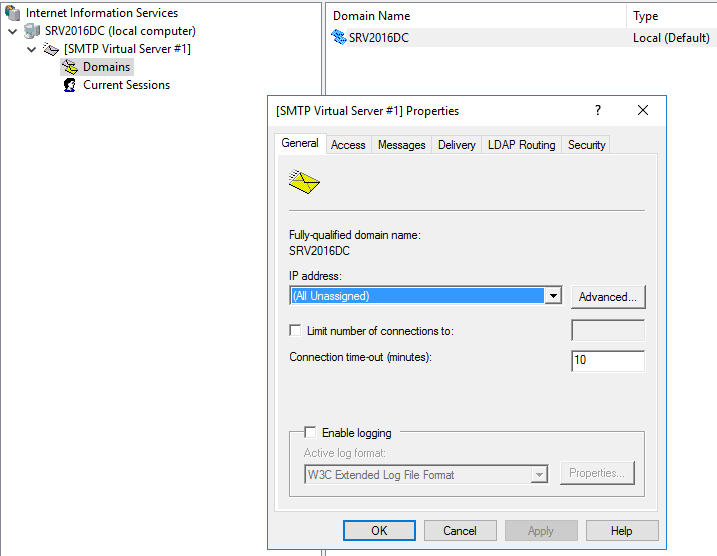Click the Help button
Image resolution: width=717 pixels, height=556 pixels.
tap(622, 530)
